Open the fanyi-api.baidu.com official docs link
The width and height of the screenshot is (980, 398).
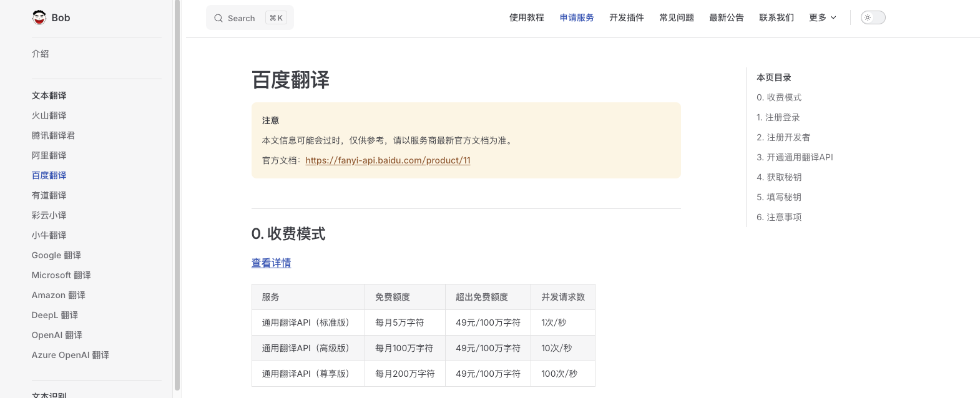388,160
